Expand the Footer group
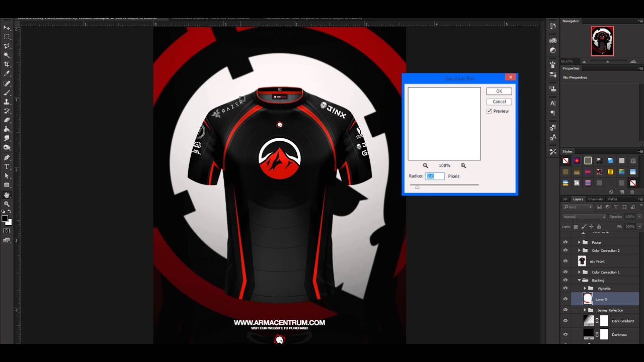 click(579, 242)
